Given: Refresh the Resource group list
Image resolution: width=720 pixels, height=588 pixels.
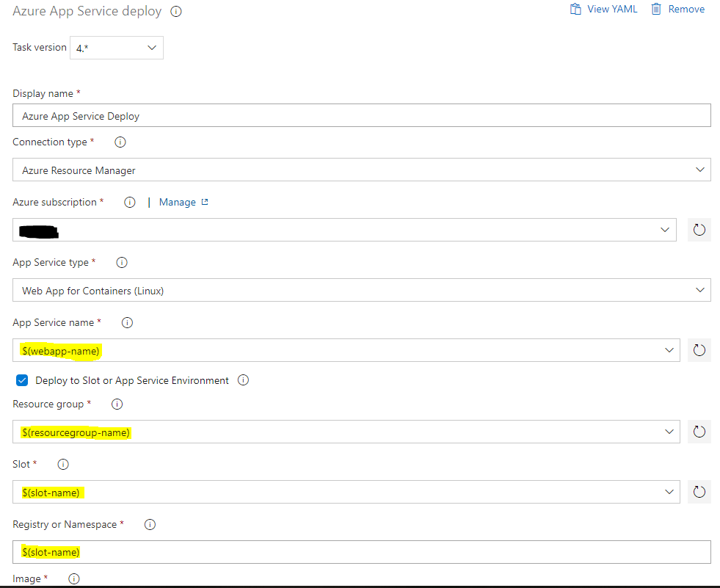Looking at the screenshot, I should [x=699, y=432].
